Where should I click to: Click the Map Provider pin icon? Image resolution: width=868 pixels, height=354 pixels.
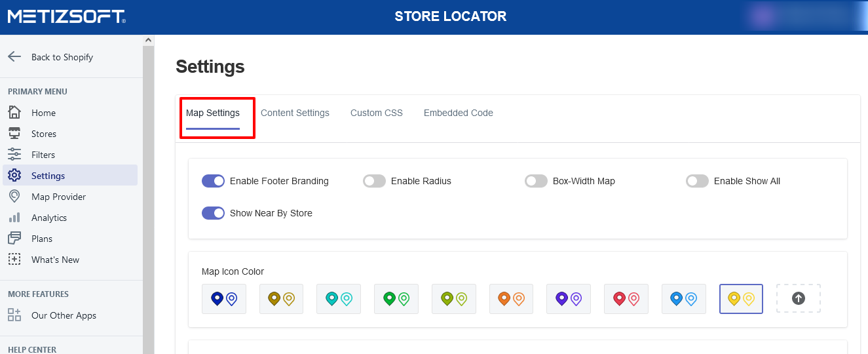(14, 197)
